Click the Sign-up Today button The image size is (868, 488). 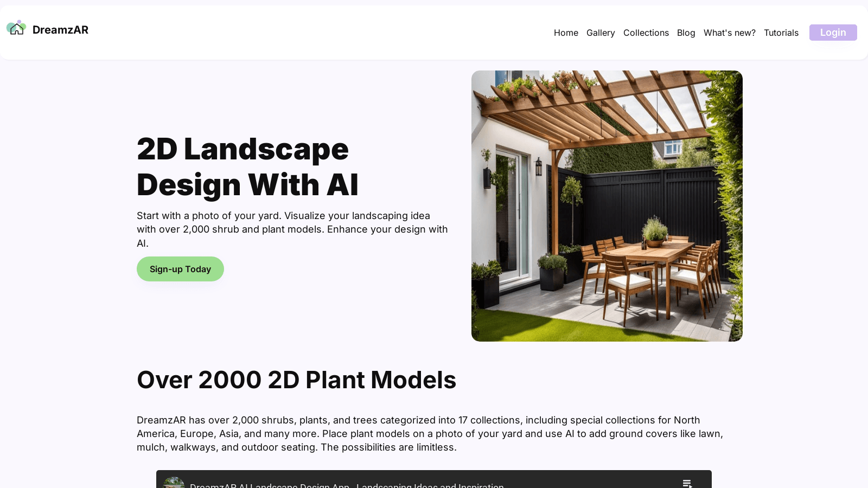click(x=180, y=269)
